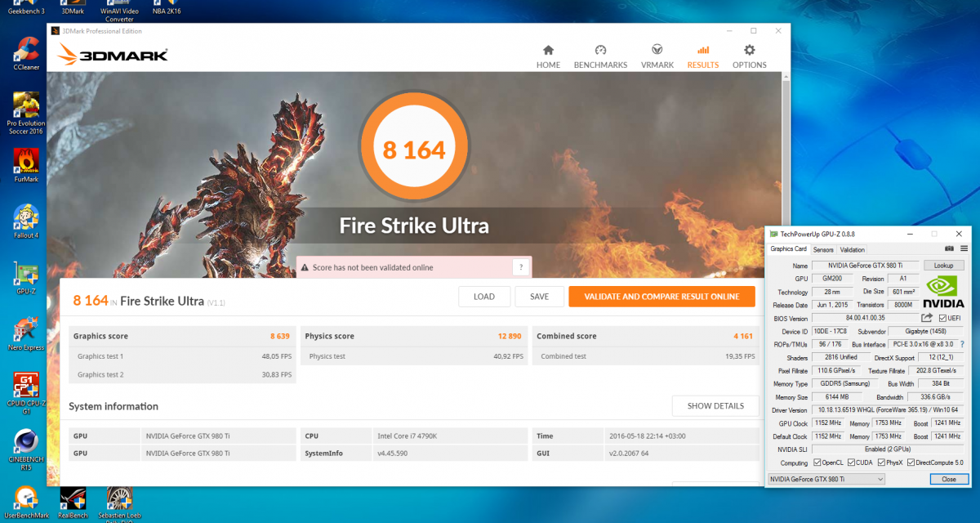
Task: Open the GPU-Z hamburger menu
Action: 964,248
